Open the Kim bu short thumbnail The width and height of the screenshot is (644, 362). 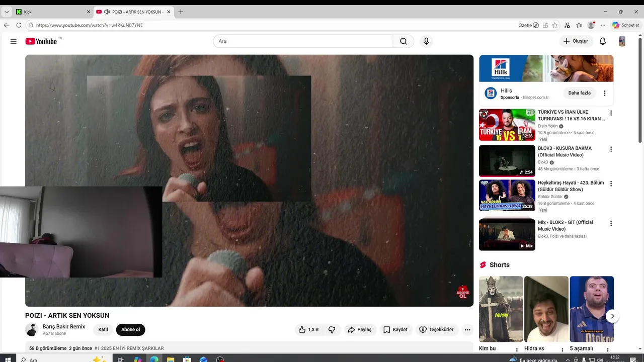click(501, 309)
